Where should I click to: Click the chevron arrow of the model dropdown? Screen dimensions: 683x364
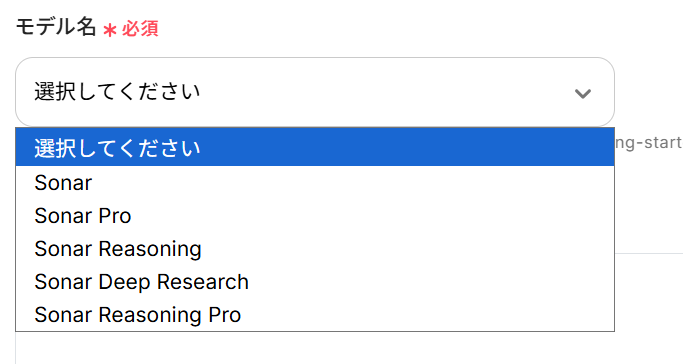(582, 93)
